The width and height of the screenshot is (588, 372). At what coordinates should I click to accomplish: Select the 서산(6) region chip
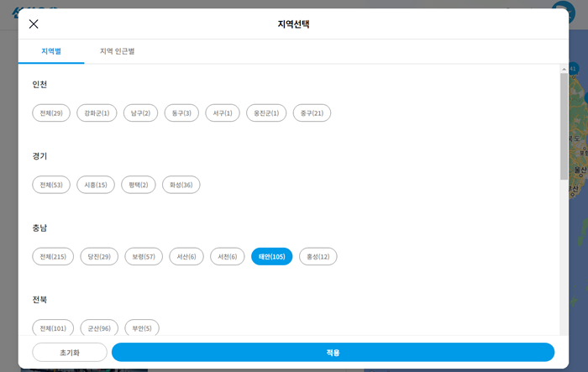pos(186,256)
